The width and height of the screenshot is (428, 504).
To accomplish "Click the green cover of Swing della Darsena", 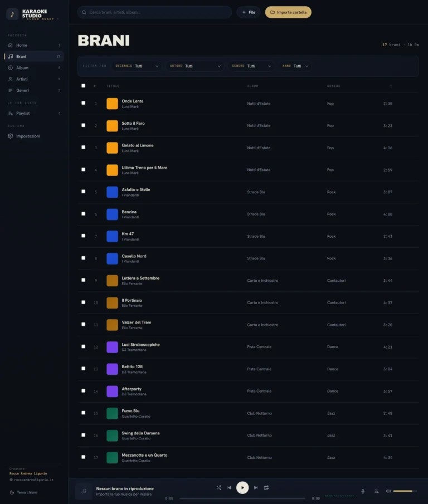I will click(x=112, y=436).
